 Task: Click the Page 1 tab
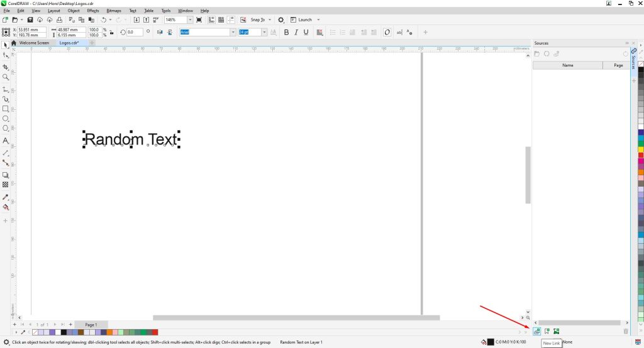point(91,325)
